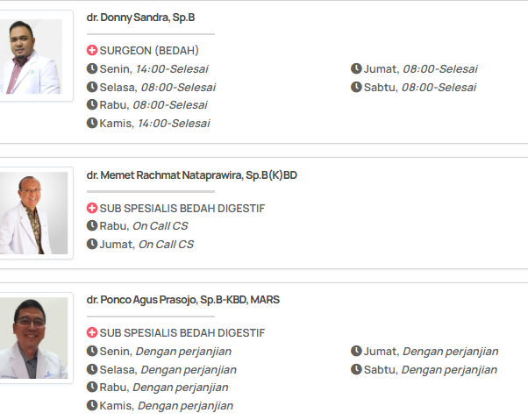Viewport: 528px width, 420px height.
Task: Open dr. Ponco Agus Prasojo's photo
Action: pyautogui.click(x=32, y=338)
